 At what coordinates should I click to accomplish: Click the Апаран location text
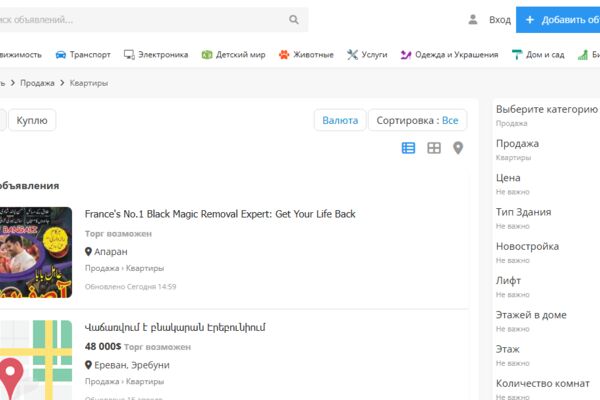111,252
